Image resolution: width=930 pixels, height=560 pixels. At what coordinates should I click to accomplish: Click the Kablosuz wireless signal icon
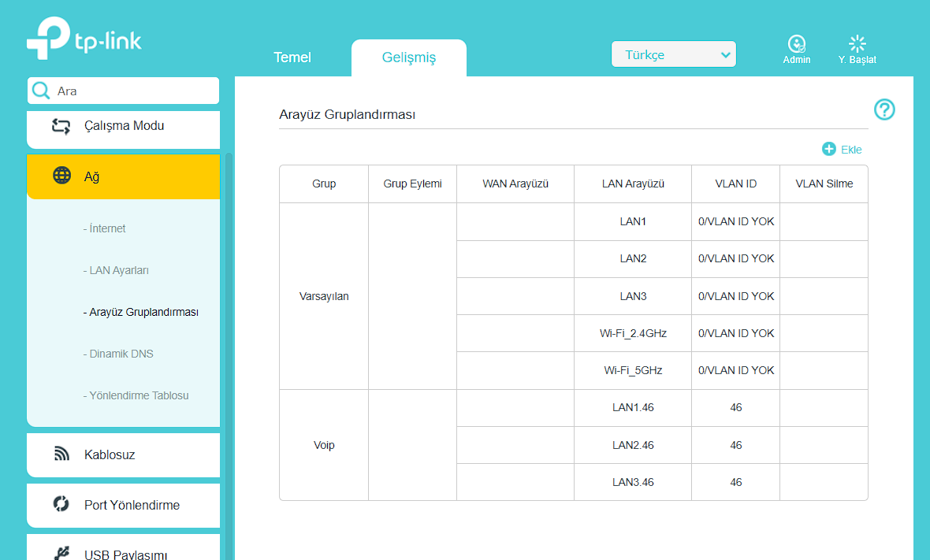tap(61, 454)
